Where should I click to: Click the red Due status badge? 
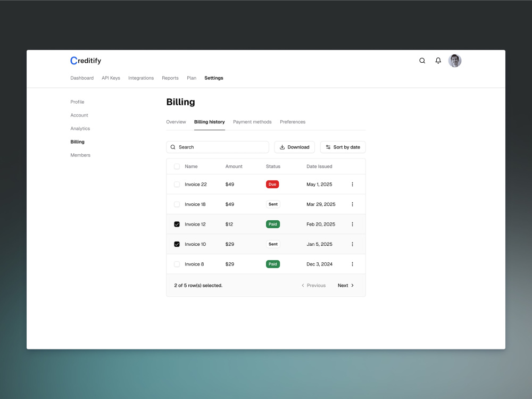[272, 184]
